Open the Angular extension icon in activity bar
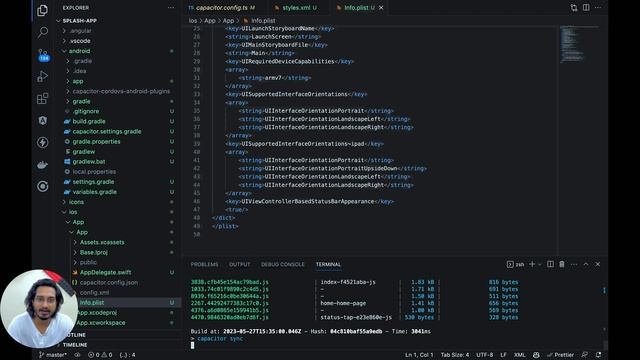 (x=42, y=120)
